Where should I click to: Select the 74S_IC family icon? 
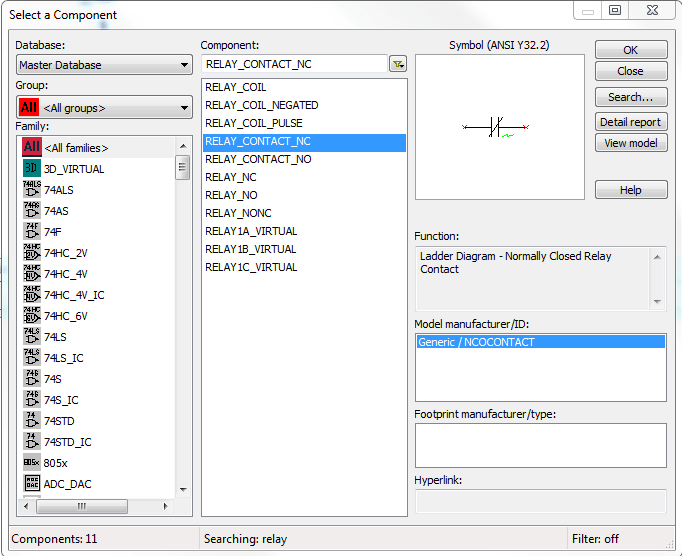[32, 399]
